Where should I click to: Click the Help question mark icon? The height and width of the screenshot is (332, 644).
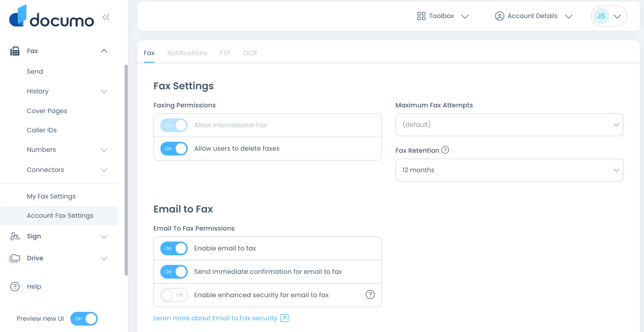pyautogui.click(x=14, y=286)
